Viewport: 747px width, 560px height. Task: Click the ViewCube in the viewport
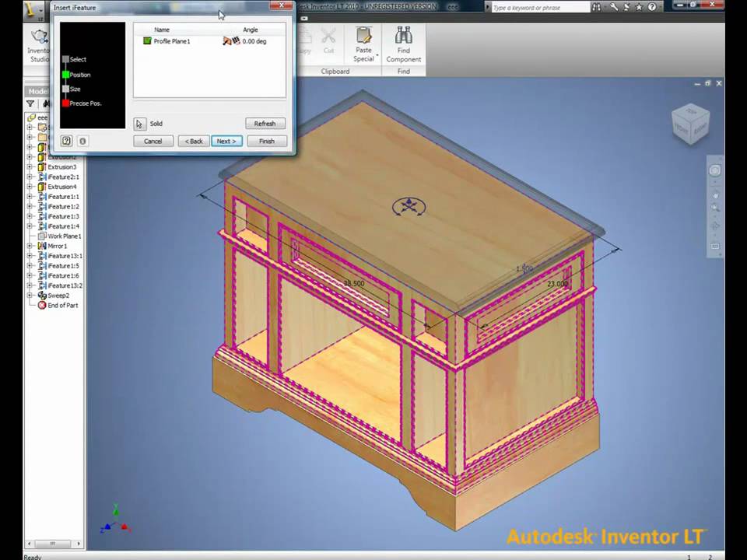pyautogui.click(x=690, y=124)
